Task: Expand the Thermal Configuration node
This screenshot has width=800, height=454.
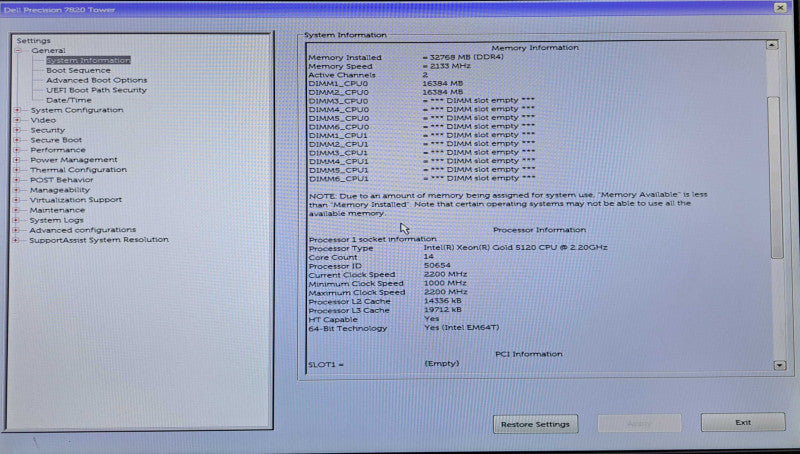Action: [x=17, y=170]
